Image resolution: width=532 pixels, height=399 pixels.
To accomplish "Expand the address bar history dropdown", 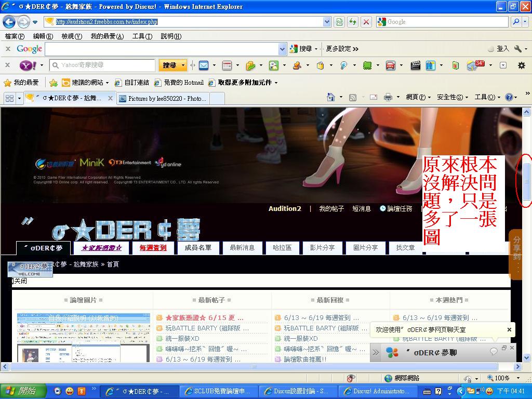I will point(327,22).
